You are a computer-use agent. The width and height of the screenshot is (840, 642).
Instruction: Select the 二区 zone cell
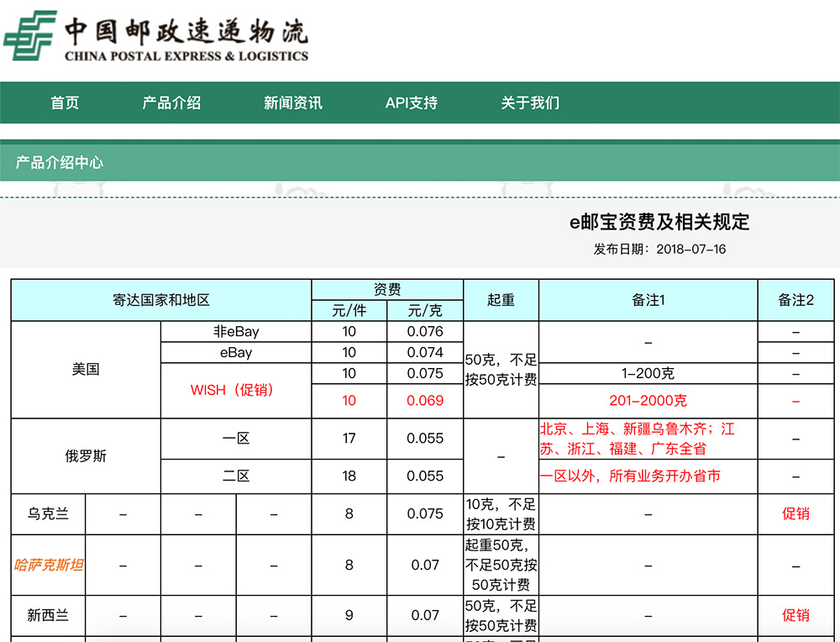click(236, 476)
